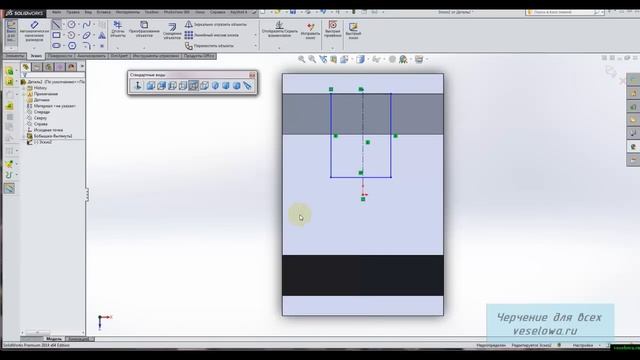Select the Corner Rectangle tool
The height and width of the screenshot is (360, 640).
[x=56, y=35]
